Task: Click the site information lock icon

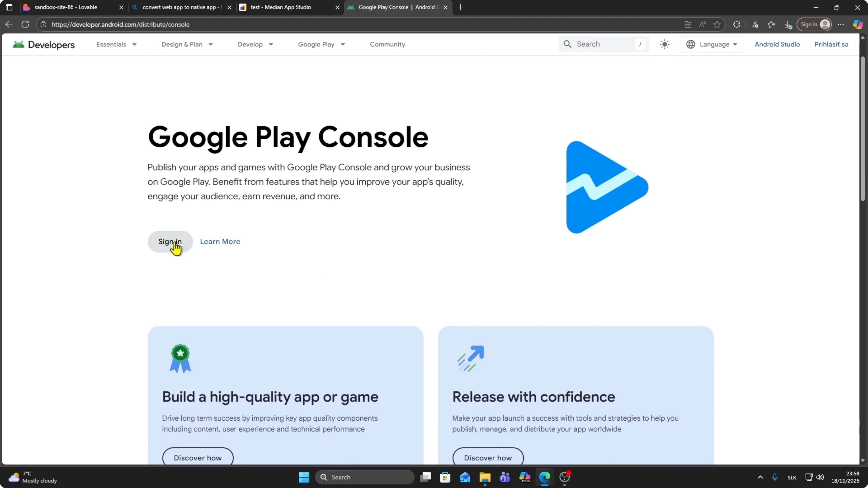Action: [x=43, y=24]
